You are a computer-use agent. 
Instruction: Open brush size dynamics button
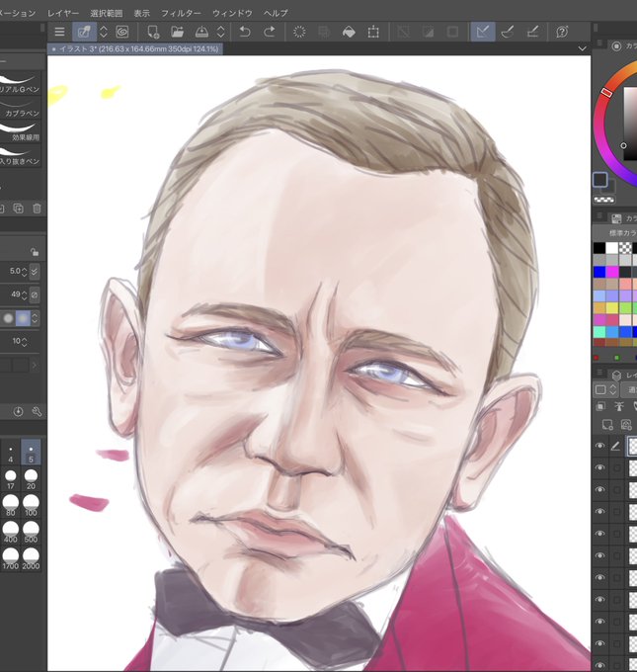click(x=35, y=272)
